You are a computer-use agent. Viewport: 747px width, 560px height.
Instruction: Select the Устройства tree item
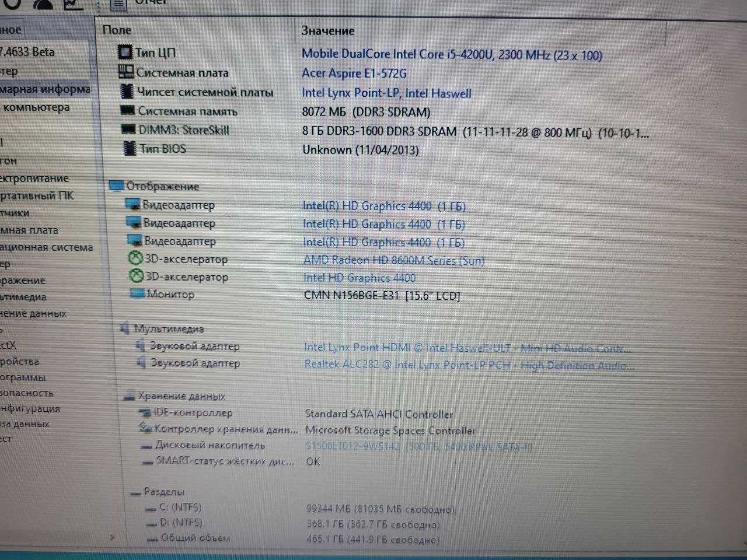[20, 362]
